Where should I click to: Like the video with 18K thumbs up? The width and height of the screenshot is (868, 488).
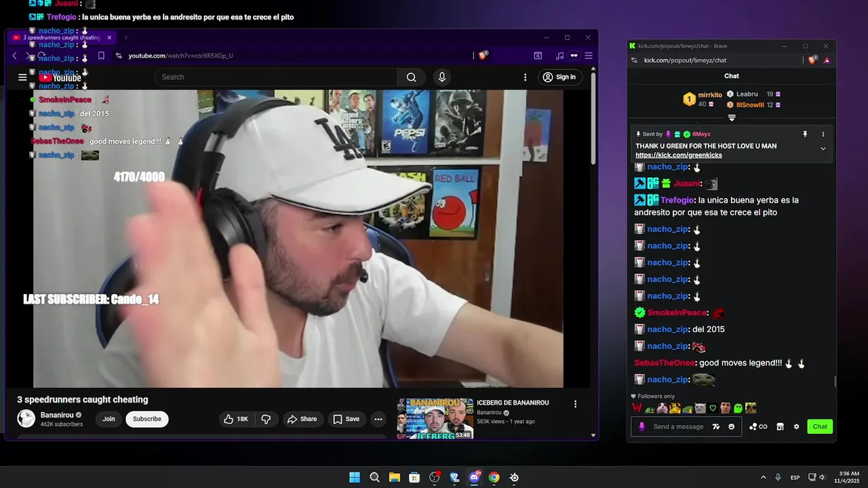tap(236, 419)
